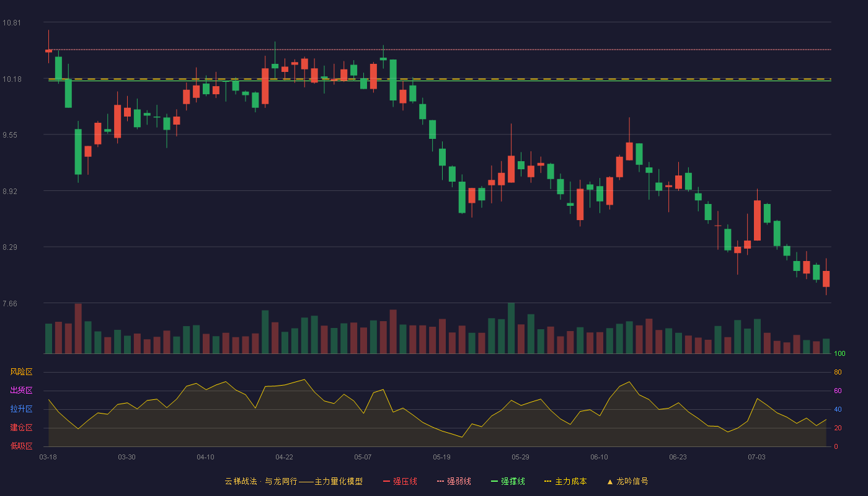Click the 10.81 price axis label
Viewport: 868px width, 496px height.
tap(12, 23)
